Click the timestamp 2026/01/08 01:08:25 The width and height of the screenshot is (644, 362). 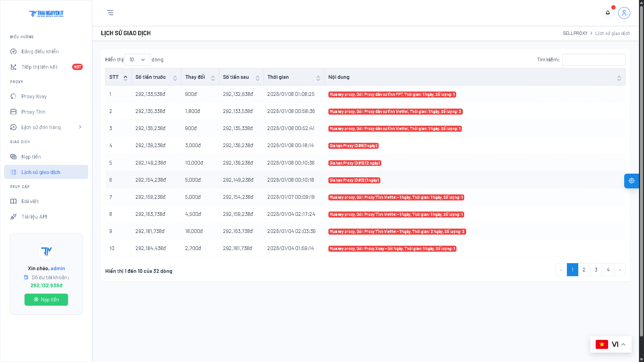(291, 94)
